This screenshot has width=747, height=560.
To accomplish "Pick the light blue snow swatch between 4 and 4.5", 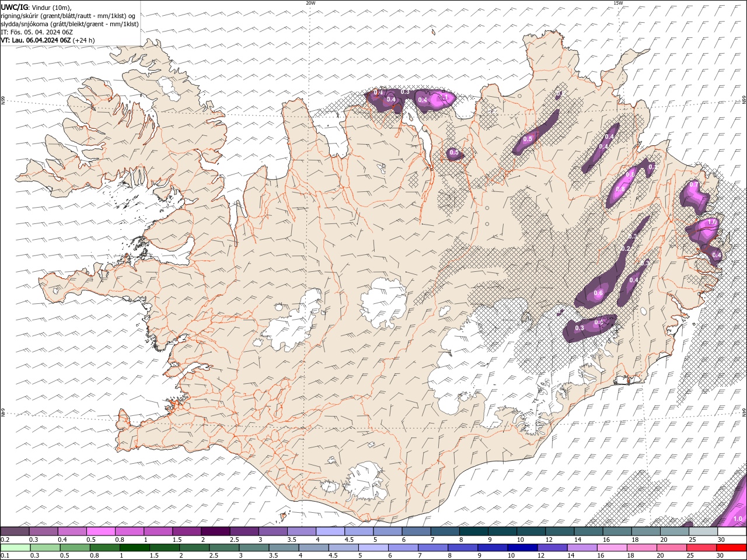I will pyautogui.click(x=330, y=531).
